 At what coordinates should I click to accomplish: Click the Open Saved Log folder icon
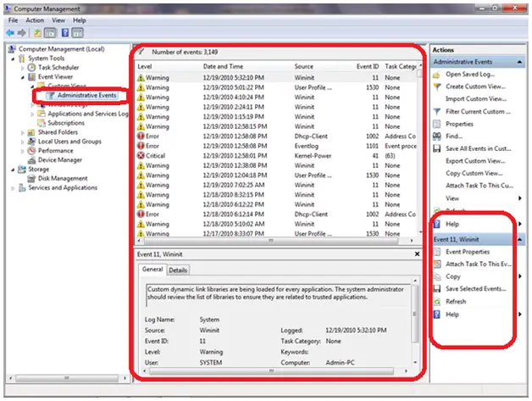437,75
